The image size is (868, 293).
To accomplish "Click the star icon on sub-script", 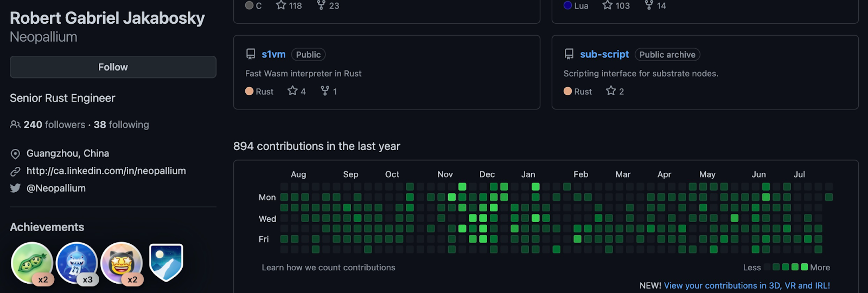I will [611, 91].
